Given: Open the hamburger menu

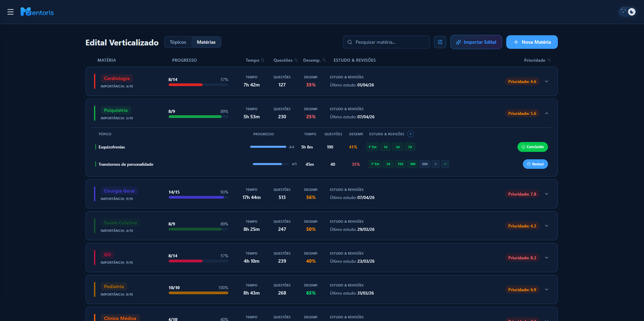Looking at the screenshot, I should tap(11, 12).
